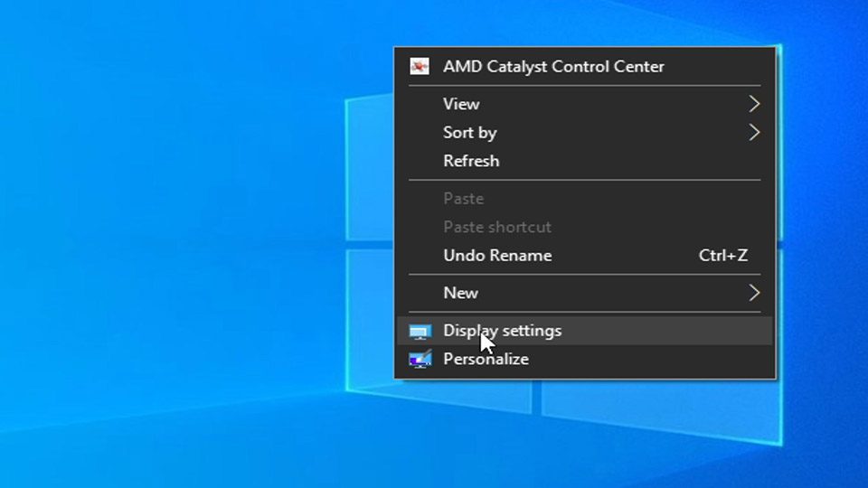Select Undo Rename in the menu
Viewport: 868px width, 488px height.
[585, 256]
